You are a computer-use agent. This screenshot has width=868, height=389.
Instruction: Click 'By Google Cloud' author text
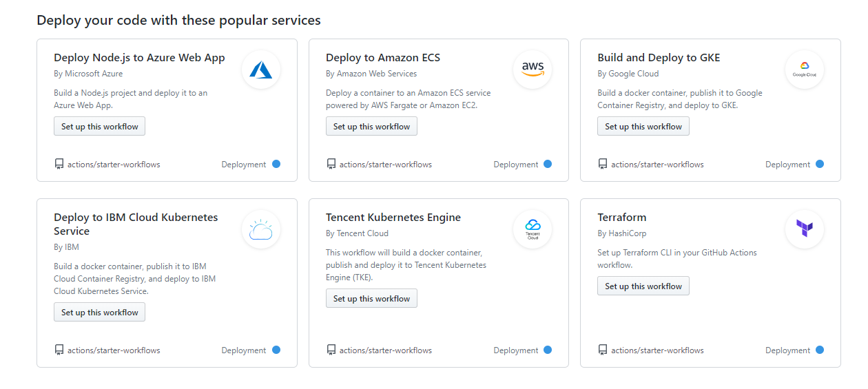(628, 74)
